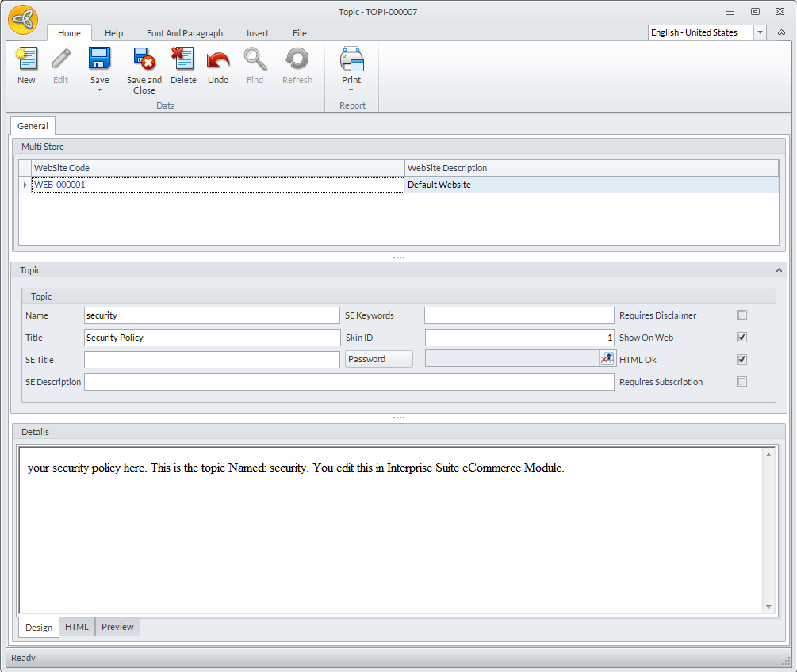Click the clear password icon in field
This screenshot has width=797, height=672.
coord(607,359)
